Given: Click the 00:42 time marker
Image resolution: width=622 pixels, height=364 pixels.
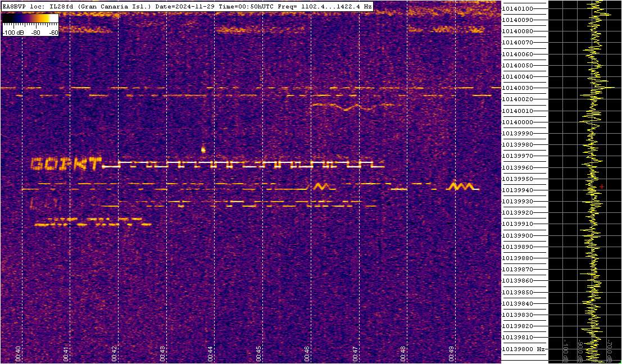Looking at the screenshot, I should (x=114, y=353).
